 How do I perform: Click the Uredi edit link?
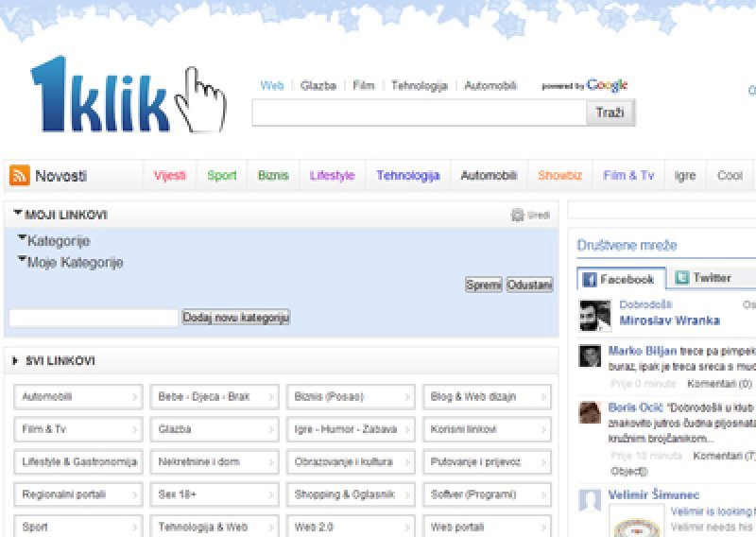click(x=539, y=216)
